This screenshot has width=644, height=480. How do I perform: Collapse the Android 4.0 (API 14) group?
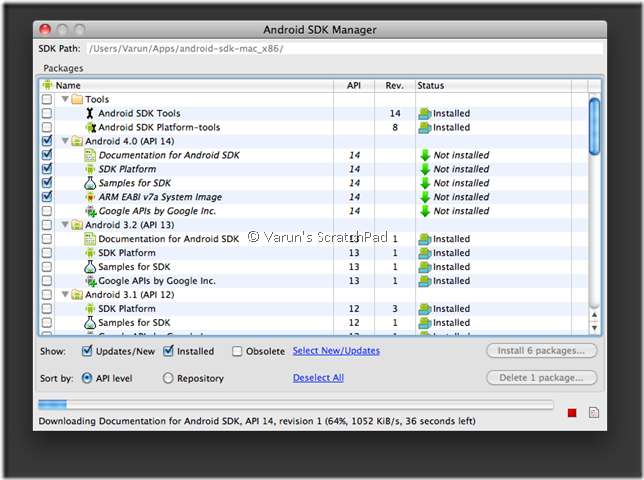(65, 141)
